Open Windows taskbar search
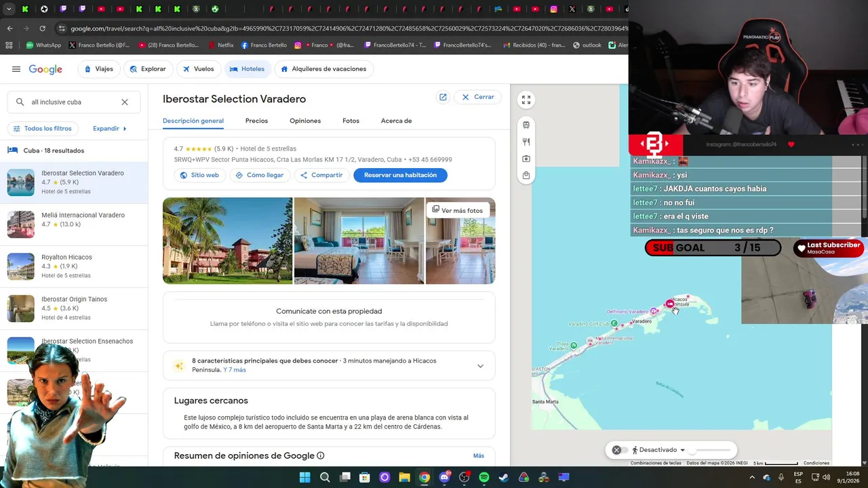Screen dimensions: 868x488 (325, 477)
